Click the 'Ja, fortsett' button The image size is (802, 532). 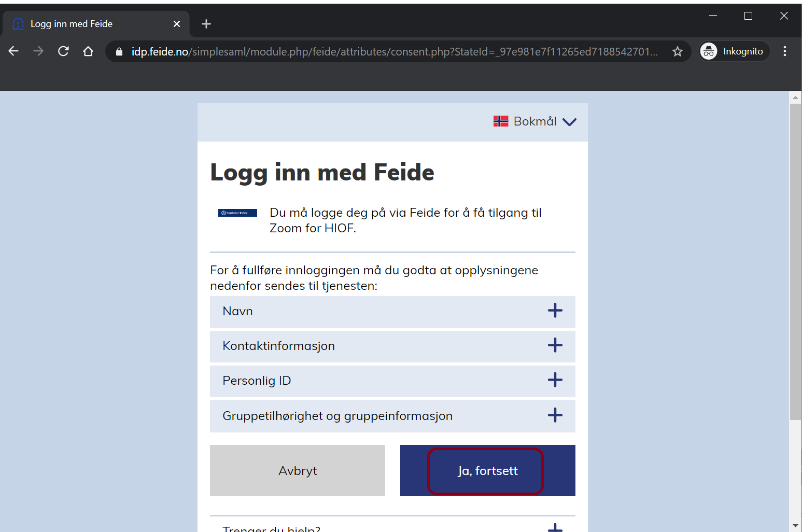point(488,470)
